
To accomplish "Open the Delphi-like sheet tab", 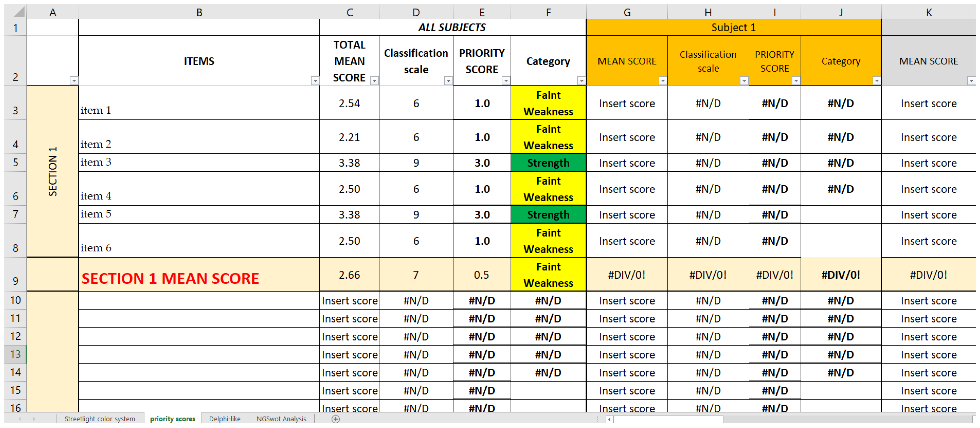I will point(224,419).
